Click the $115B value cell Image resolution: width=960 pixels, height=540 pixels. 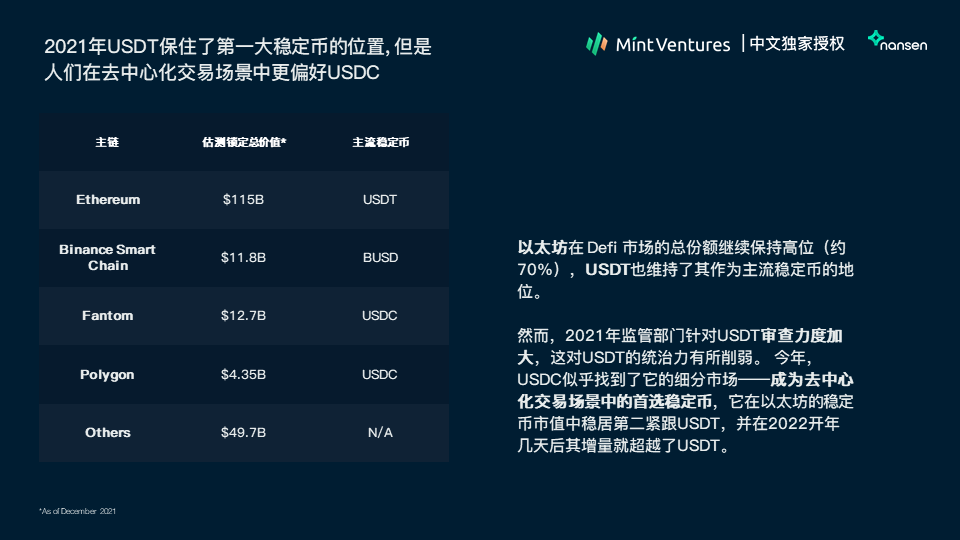[x=243, y=200]
